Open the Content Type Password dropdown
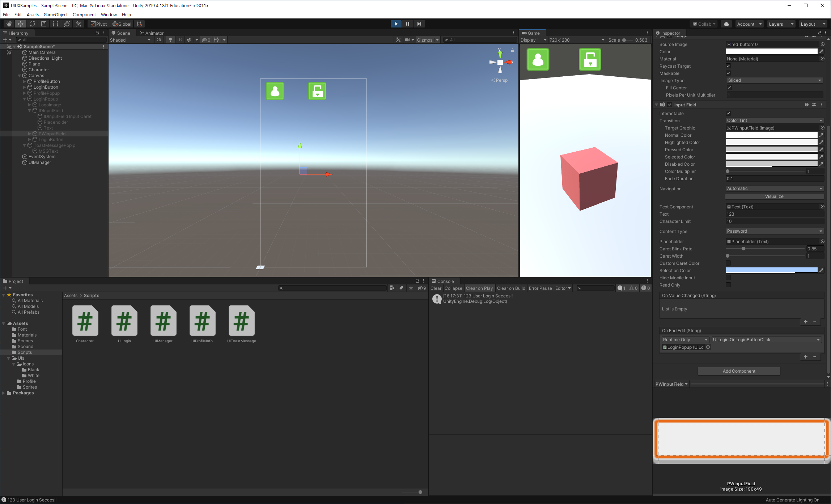Screen dimensions: 831x504 pos(774,231)
